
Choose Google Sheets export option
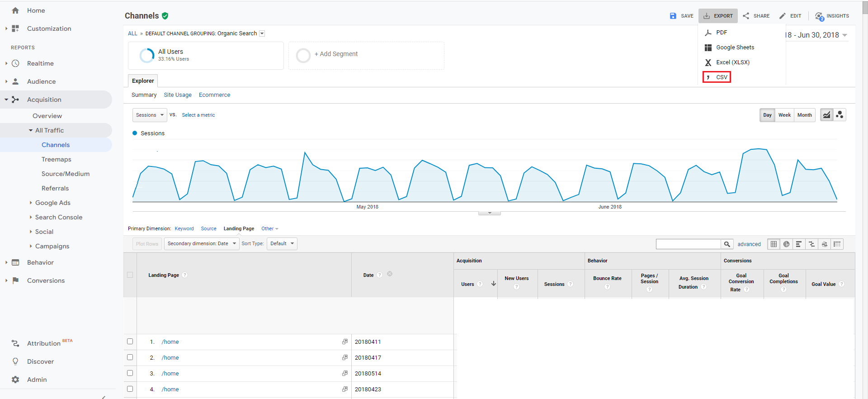[x=735, y=47]
